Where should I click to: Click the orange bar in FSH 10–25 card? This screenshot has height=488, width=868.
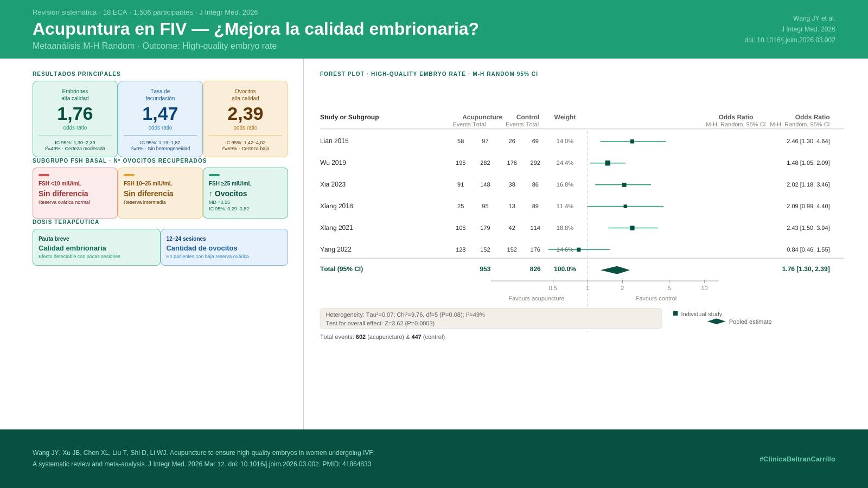point(129,175)
